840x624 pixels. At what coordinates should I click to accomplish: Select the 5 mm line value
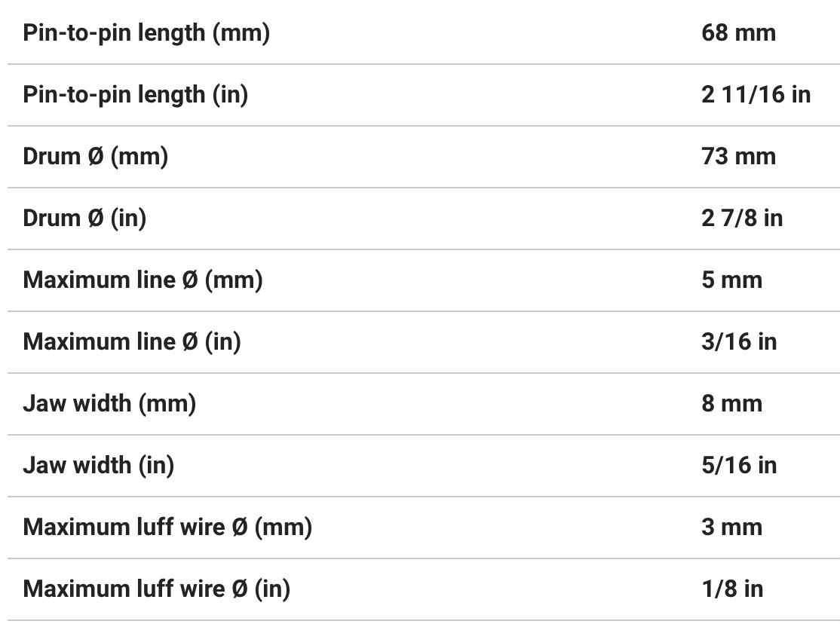coord(731,280)
